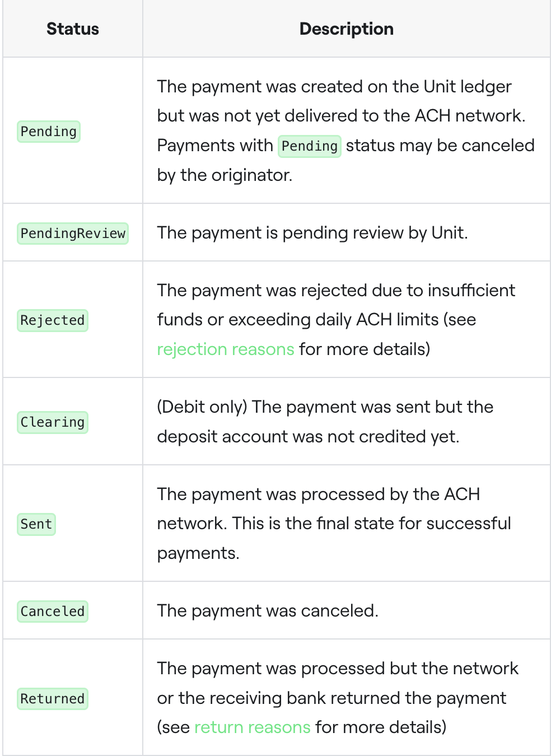Image resolution: width=551 pixels, height=756 pixels.
Task: Select the Canceled status badge
Action: (x=53, y=611)
